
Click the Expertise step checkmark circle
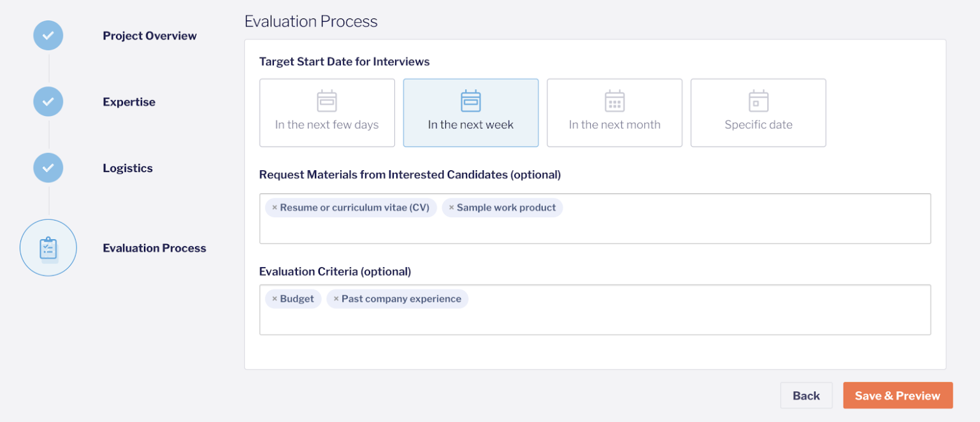click(x=48, y=102)
